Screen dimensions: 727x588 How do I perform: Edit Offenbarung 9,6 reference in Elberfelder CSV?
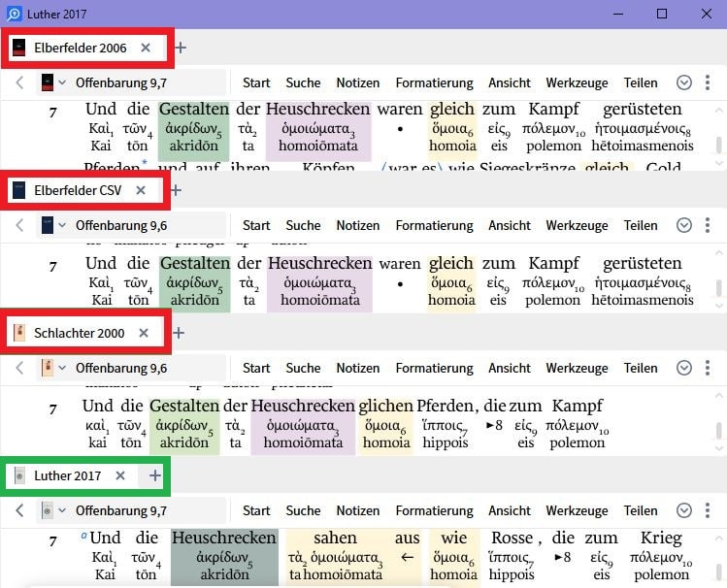click(x=121, y=226)
